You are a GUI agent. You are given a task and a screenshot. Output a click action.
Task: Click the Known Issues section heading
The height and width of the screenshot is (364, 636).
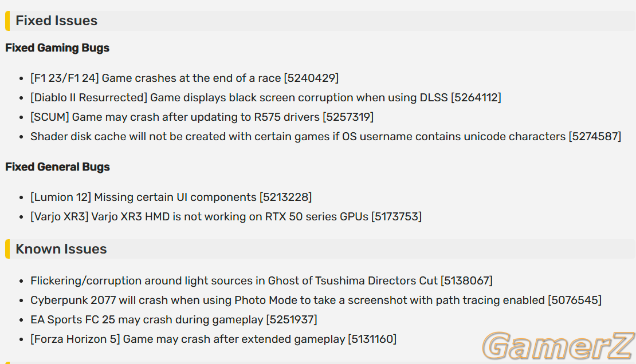click(x=61, y=249)
